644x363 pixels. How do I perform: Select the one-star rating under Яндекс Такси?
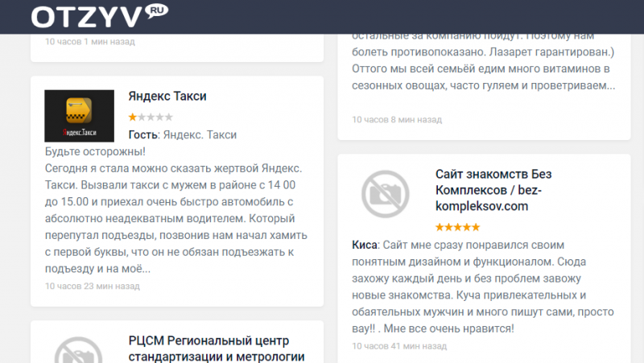tap(151, 117)
